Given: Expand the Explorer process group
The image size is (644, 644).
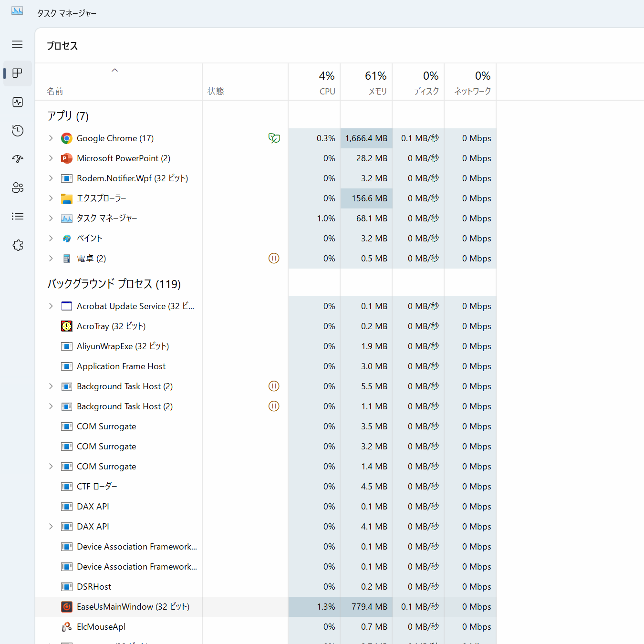Looking at the screenshot, I should point(51,198).
